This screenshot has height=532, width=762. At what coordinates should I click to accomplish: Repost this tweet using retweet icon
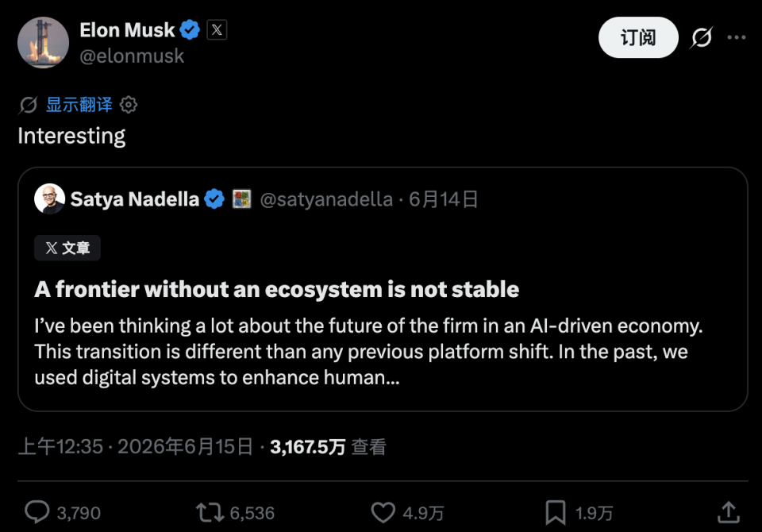pos(210,513)
